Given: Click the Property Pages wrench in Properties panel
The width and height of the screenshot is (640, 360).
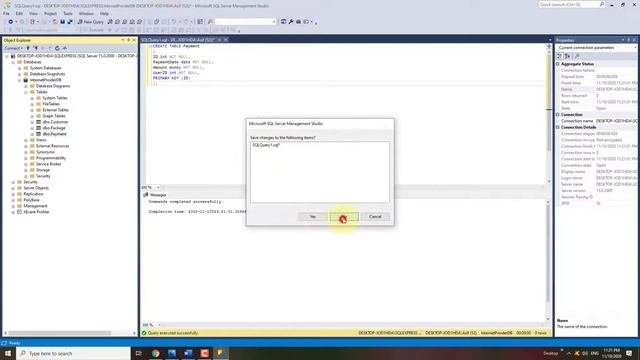Looking at the screenshot, I should [577, 56].
